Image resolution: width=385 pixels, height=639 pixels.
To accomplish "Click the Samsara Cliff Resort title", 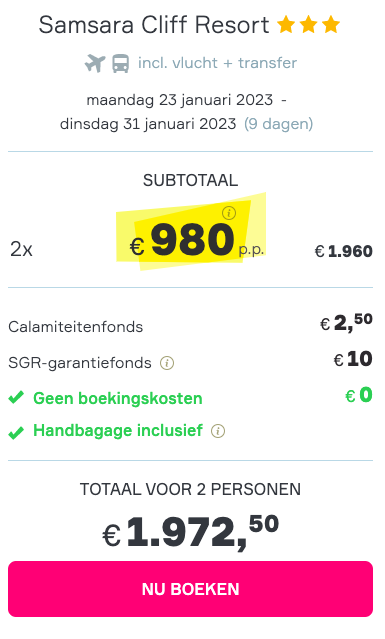I will 154,25.
